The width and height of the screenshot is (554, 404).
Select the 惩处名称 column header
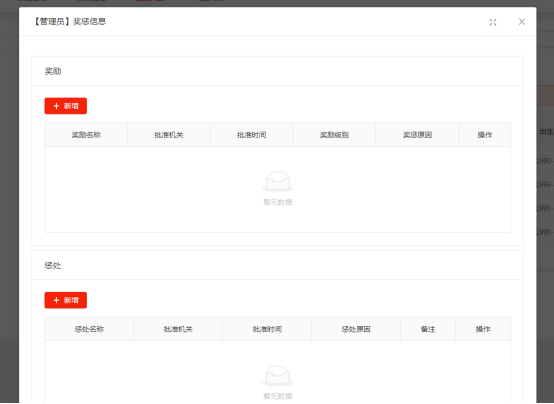89,329
